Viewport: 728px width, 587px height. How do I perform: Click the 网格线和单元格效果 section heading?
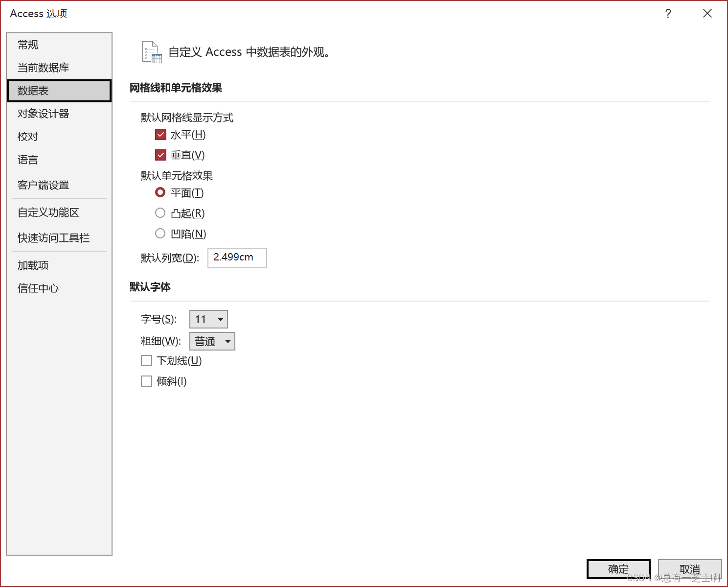pos(176,88)
